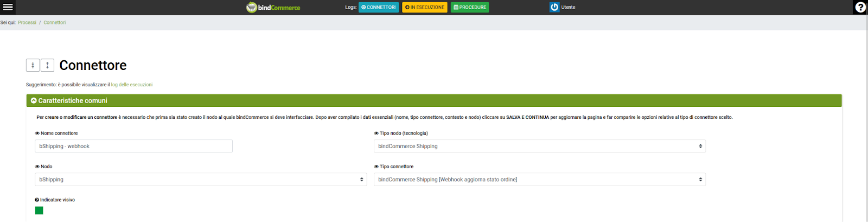The width and height of the screenshot is (868, 222).
Task: Open the CONNETTORI logs button
Action: (379, 7)
